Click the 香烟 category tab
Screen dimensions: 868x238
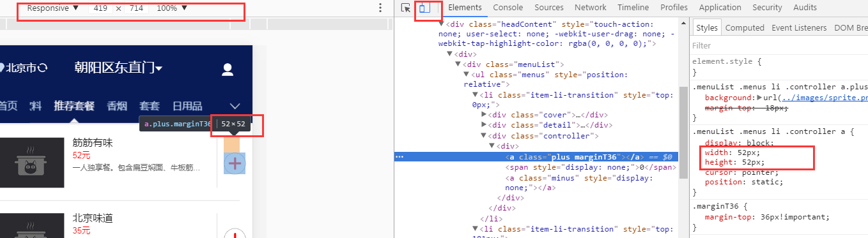pyautogui.click(x=117, y=106)
